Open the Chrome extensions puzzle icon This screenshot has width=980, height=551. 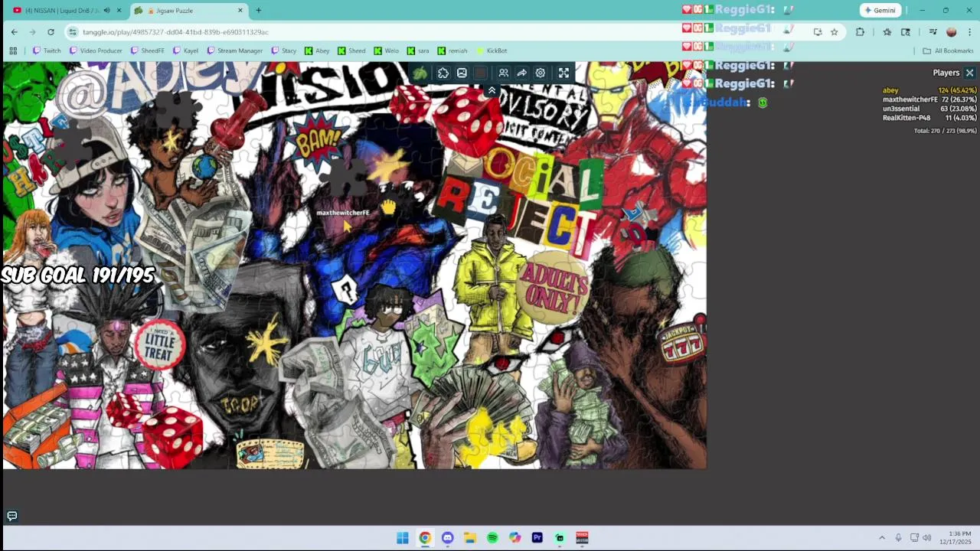tap(860, 32)
